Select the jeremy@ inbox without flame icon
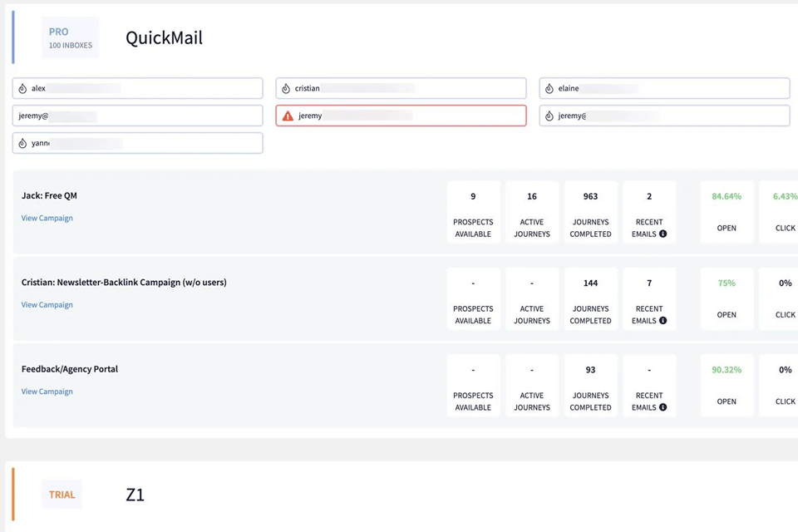The width and height of the screenshot is (798, 532). (137, 116)
